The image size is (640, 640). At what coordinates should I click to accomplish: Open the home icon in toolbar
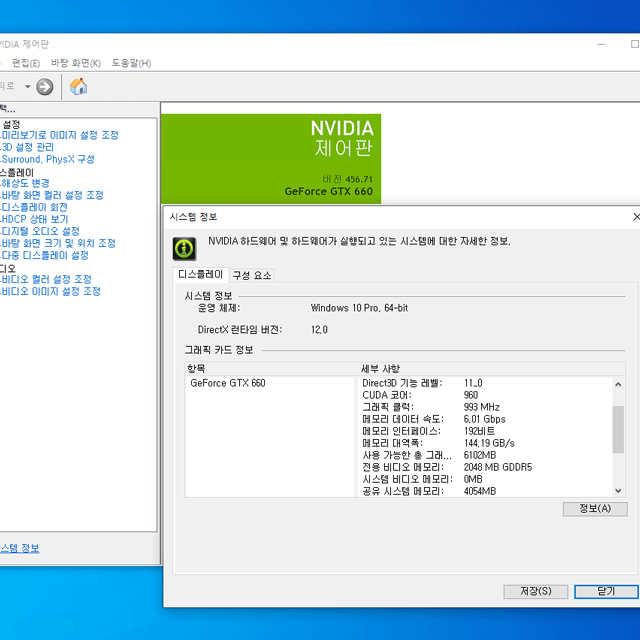pos(78,87)
